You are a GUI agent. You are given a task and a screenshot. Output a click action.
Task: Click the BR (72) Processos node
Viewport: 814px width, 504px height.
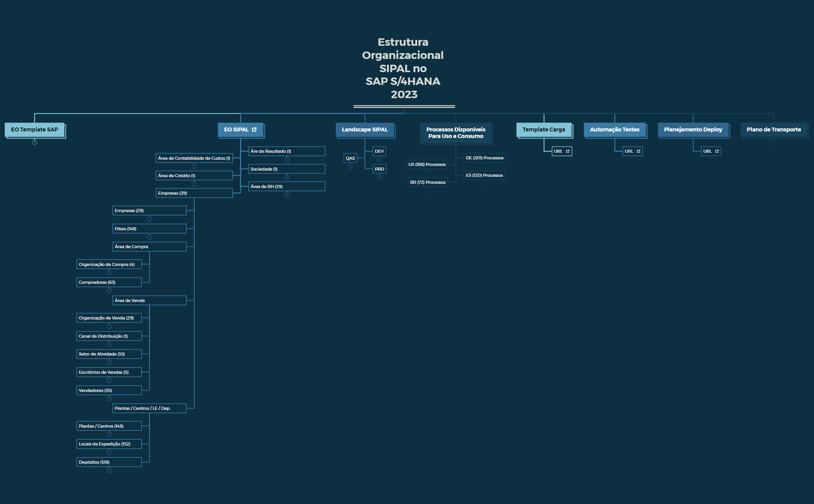428,182
